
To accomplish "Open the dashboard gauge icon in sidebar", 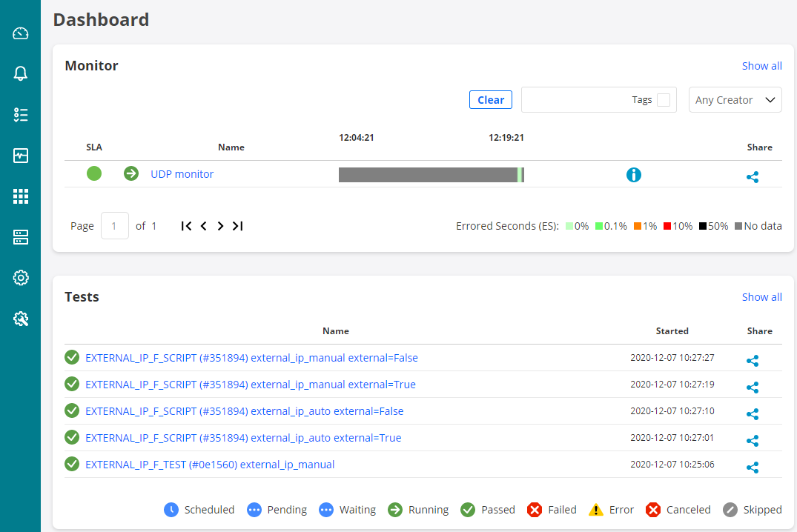I will tap(21, 33).
